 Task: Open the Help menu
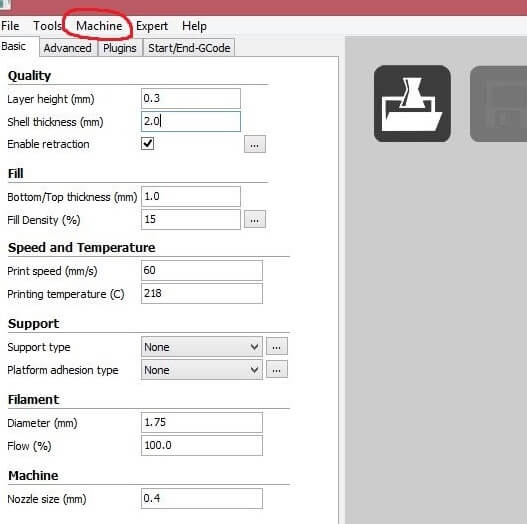point(194,26)
